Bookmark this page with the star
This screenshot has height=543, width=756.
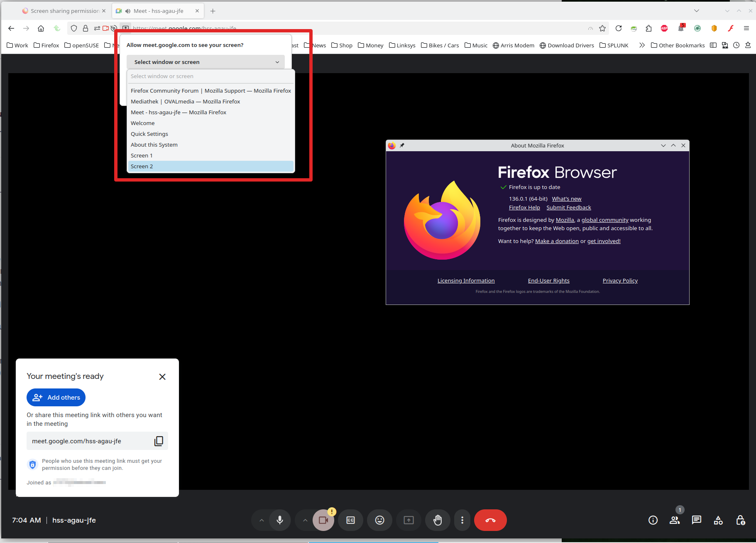point(602,28)
